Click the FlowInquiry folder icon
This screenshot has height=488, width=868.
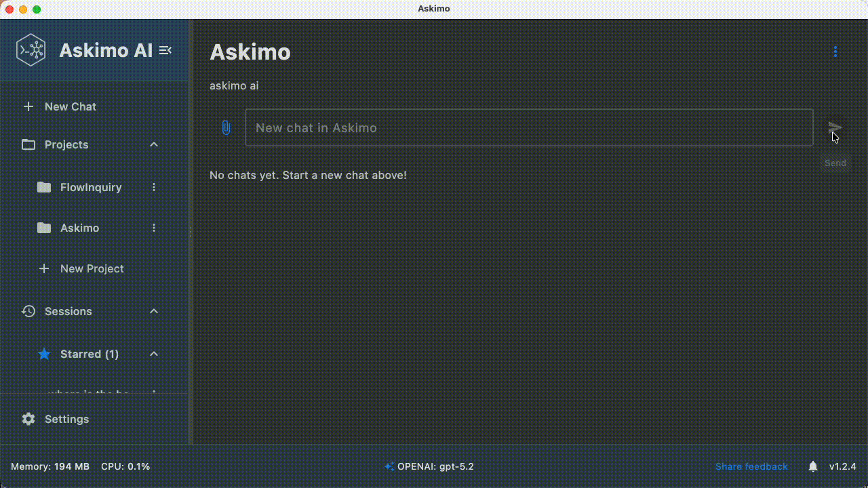click(x=44, y=187)
